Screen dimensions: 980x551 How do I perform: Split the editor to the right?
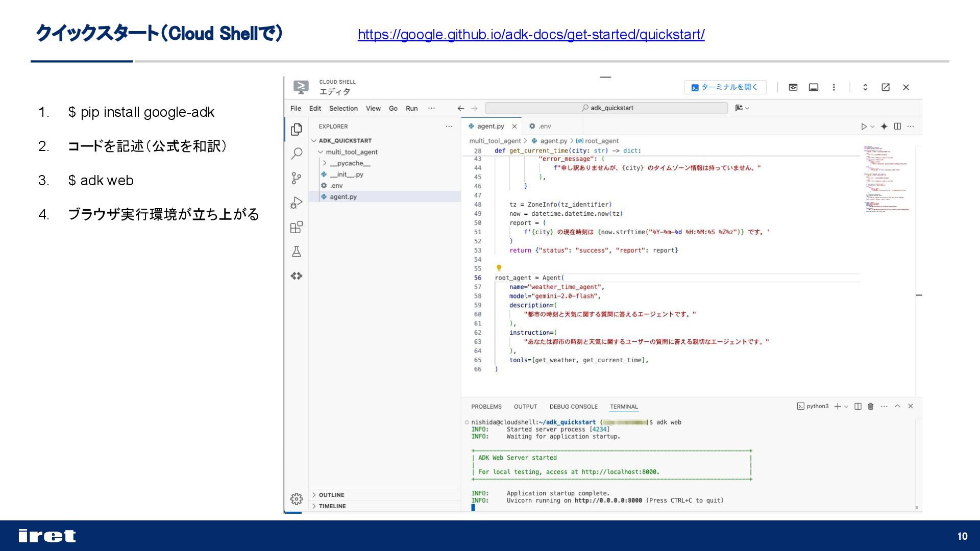897,127
